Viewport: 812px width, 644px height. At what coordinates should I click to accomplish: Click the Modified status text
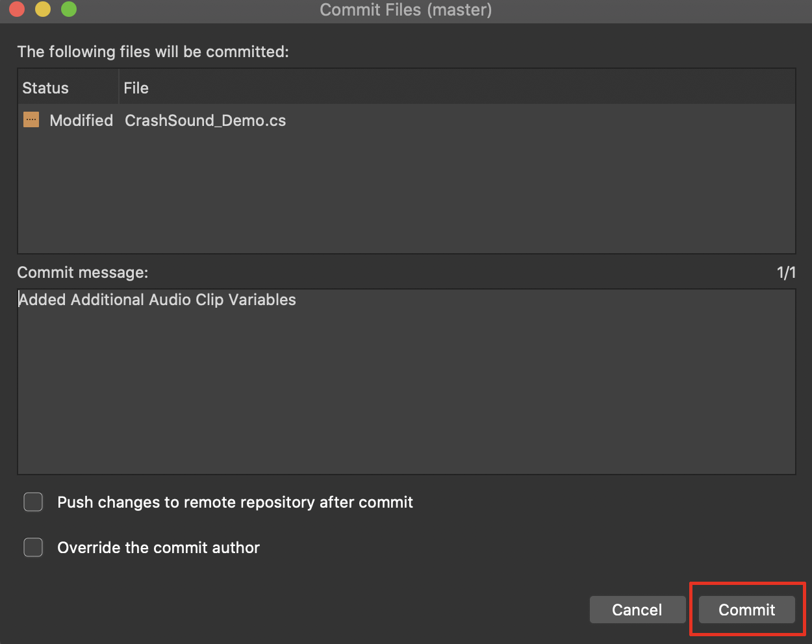click(x=81, y=121)
